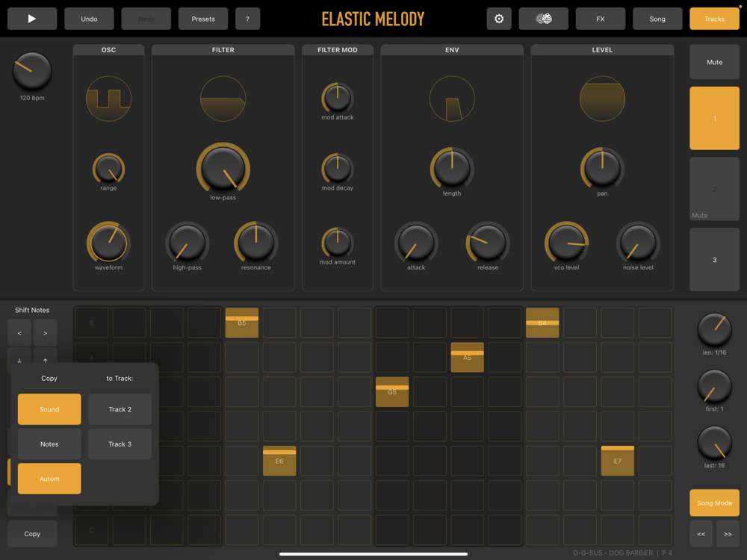
Task: Click Redo
Action: coord(146,19)
